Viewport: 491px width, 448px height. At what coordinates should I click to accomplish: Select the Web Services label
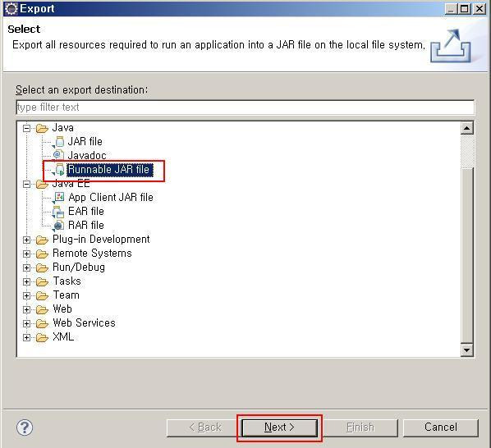coord(84,322)
